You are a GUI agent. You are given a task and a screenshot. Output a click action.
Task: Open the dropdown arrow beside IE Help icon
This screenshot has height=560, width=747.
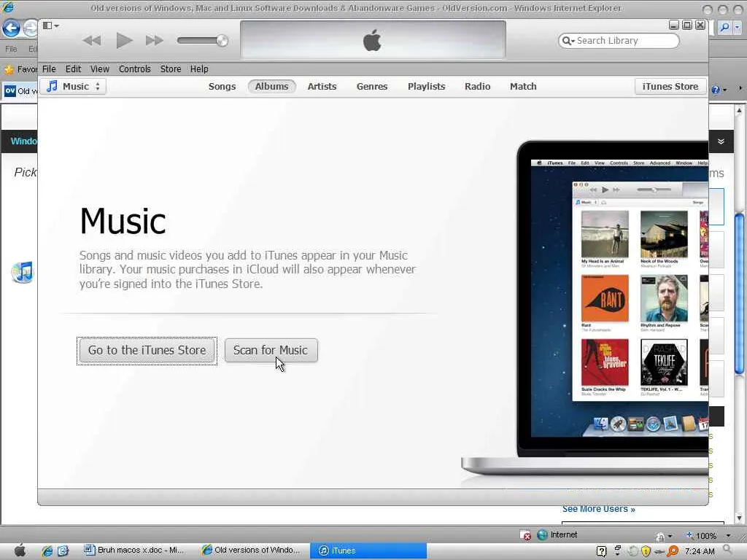pyautogui.click(x=724, y=90)
